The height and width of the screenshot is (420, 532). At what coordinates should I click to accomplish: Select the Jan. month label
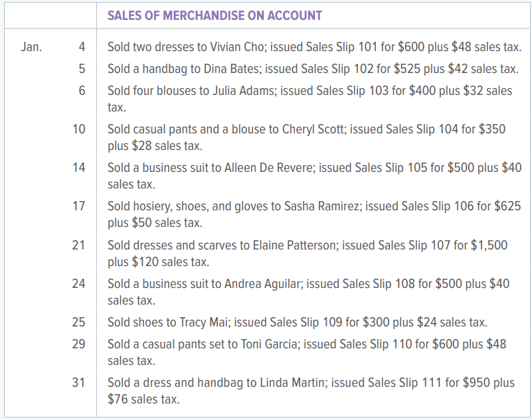coord(32,47)
